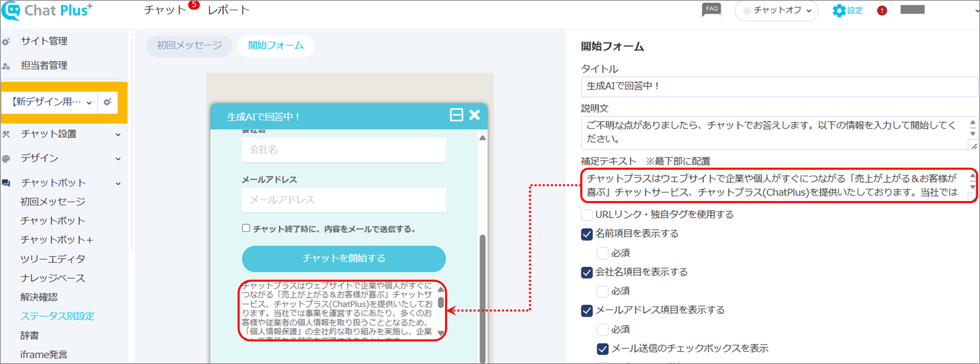Click the red notification badge on チャット

(194, 5)
